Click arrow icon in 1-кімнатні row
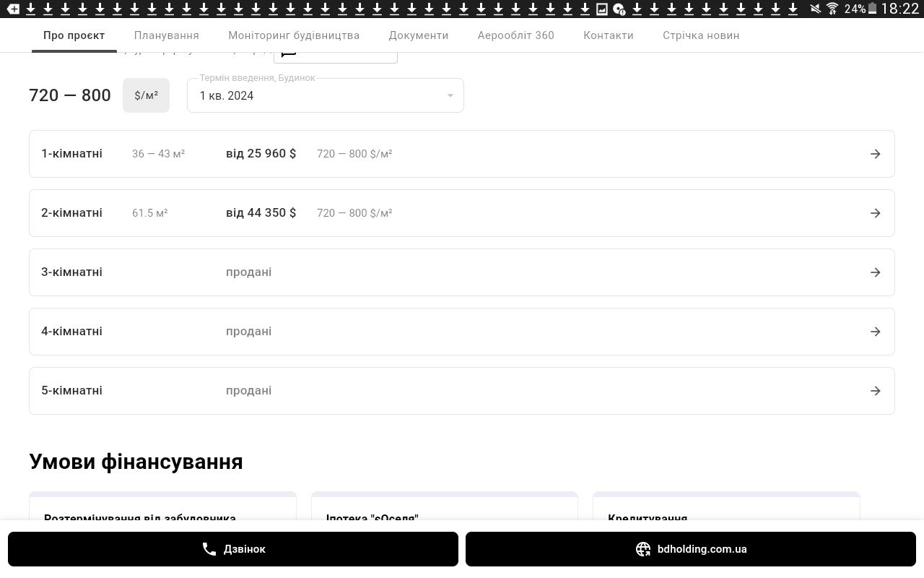This screenshot has width=924, height=578. coord(875,154)
